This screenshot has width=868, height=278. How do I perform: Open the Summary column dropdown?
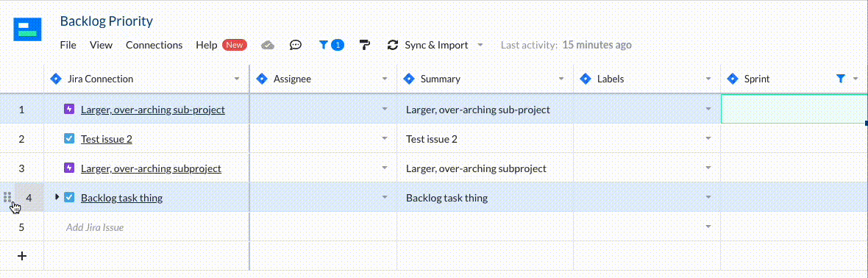[562, 79]
